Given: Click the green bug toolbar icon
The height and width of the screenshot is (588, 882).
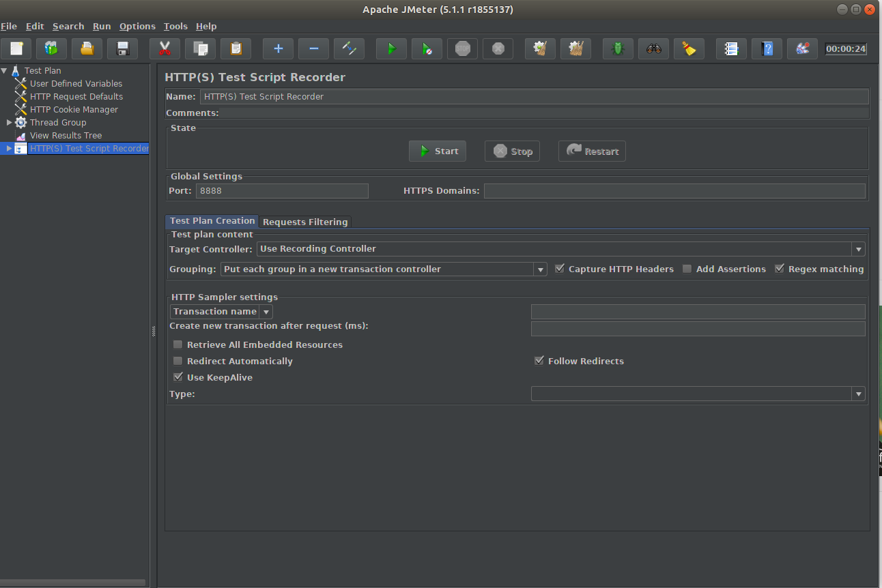Looking at the screenshot, I should pyautogui.click(x=618, y=48).
